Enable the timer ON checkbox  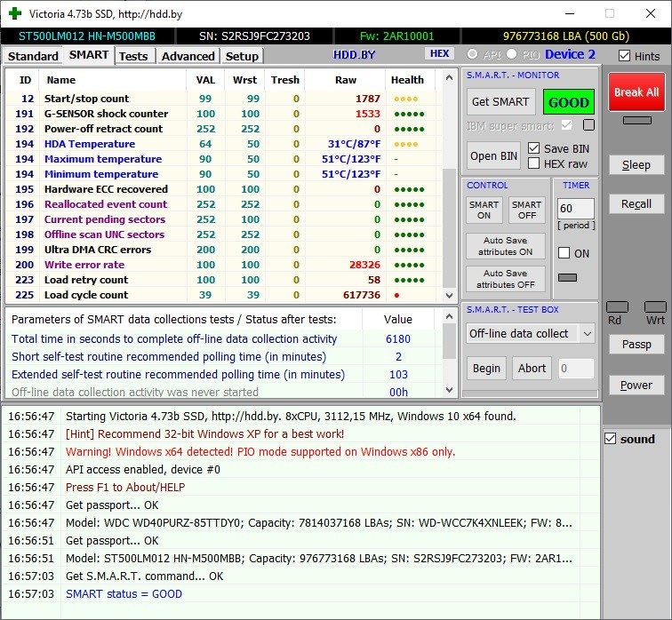[564, 253]
